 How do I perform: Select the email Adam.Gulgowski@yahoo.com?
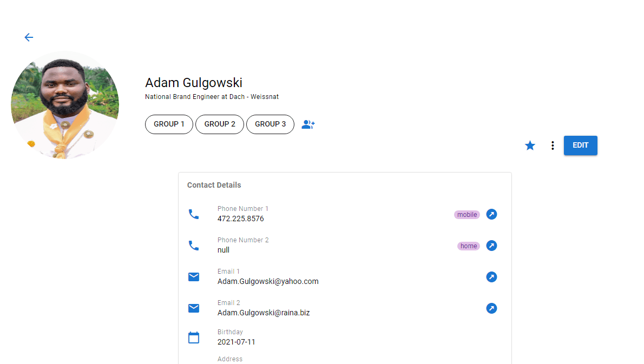268,281
